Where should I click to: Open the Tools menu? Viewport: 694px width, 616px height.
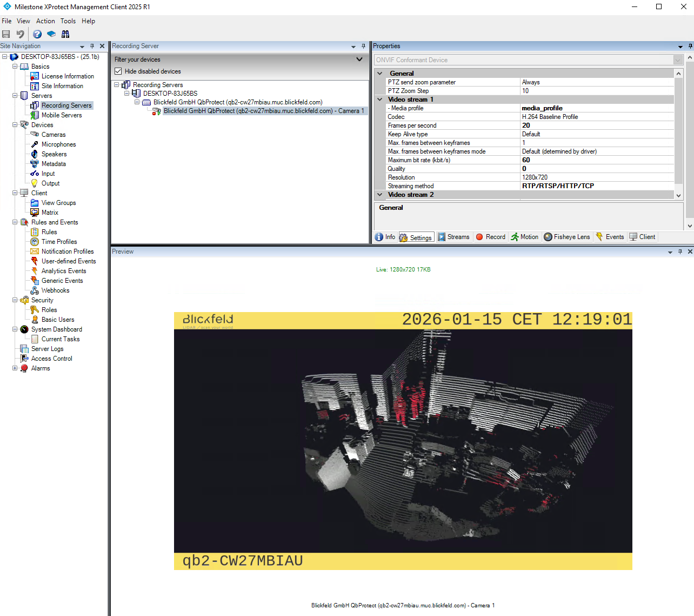[68, 21]
